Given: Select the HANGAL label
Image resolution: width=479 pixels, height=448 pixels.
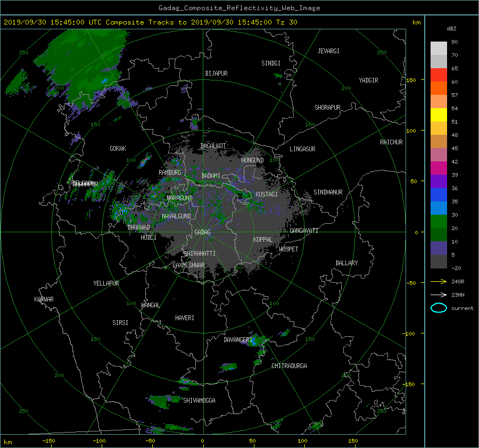Looking at the screenshot, I should 150,305.
